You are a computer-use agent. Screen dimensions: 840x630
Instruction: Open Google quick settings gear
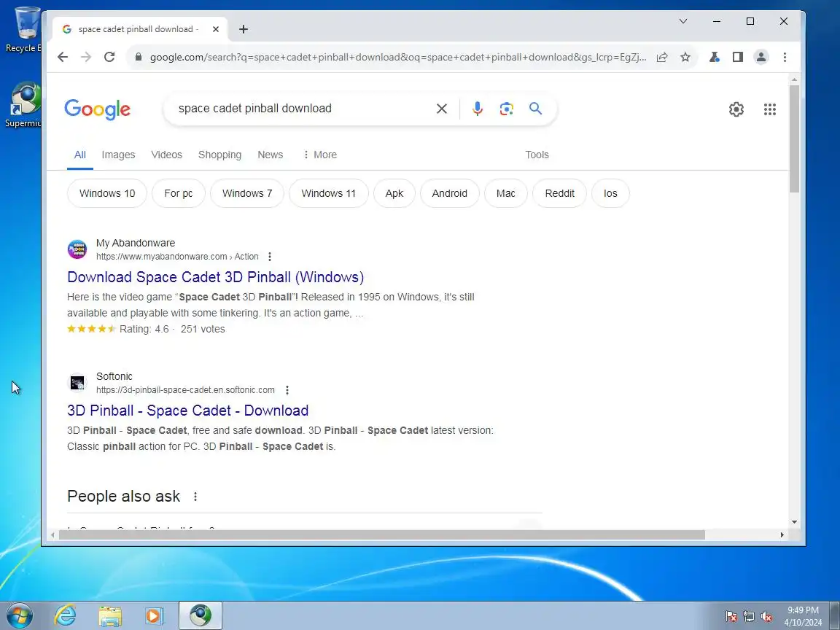click(x=736, y=109)
